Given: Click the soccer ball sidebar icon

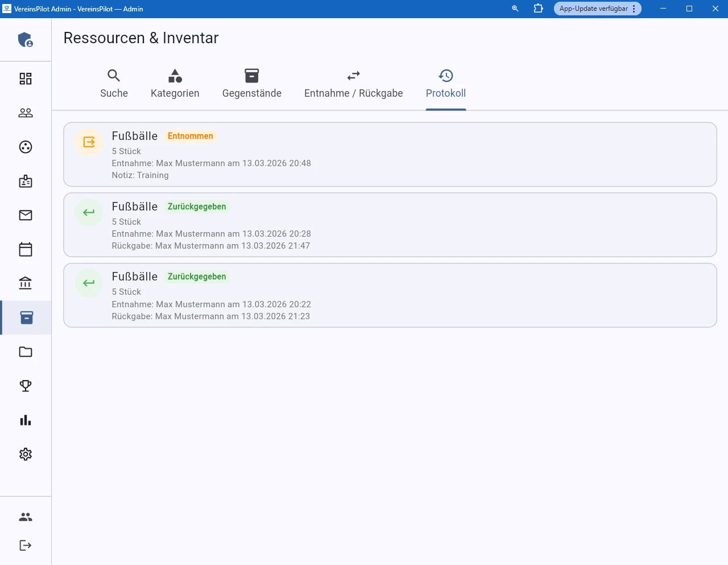Looking at the screenshot, I should (x=26, y=147).
